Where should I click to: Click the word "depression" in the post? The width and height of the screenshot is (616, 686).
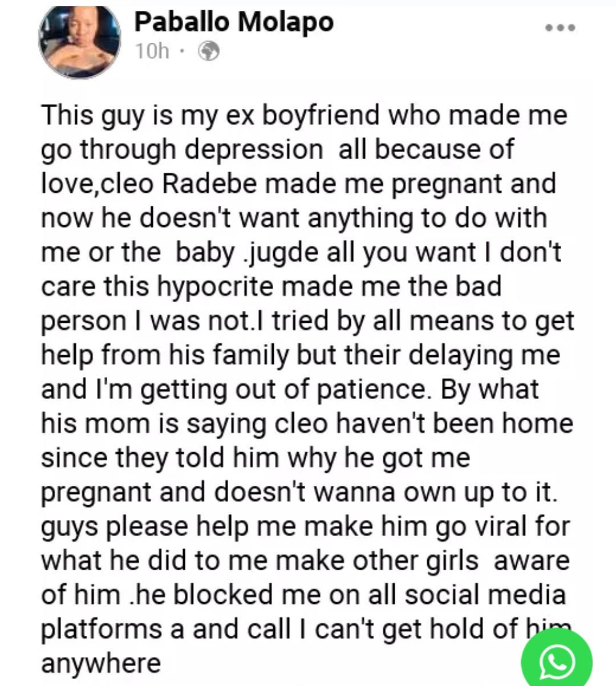click(x=254, y=151)
